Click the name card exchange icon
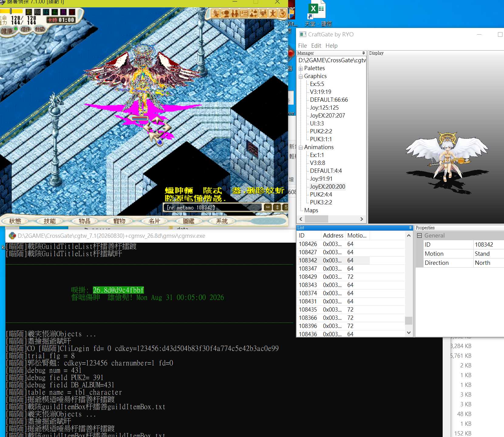 pos(244,13)
